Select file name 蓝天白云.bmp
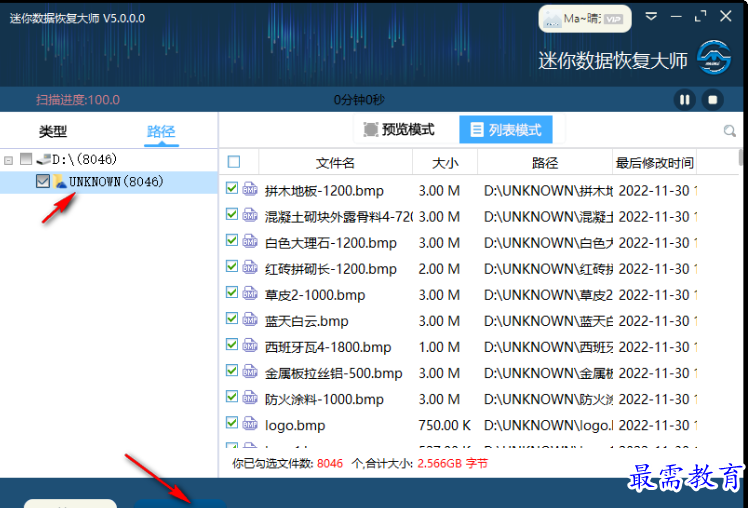This screenshot has width=751, height=508. [x=307, y=321]
